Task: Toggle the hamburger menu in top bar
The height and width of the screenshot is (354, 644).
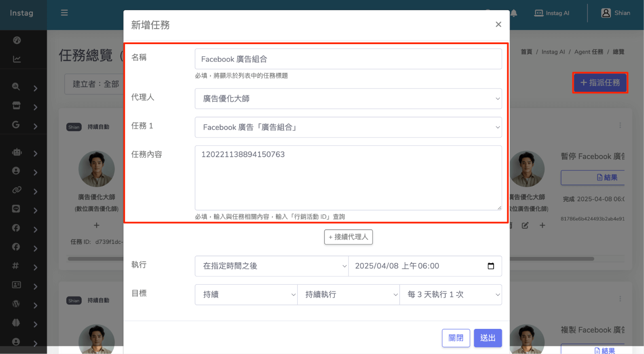Action: [x=64, y=13]
